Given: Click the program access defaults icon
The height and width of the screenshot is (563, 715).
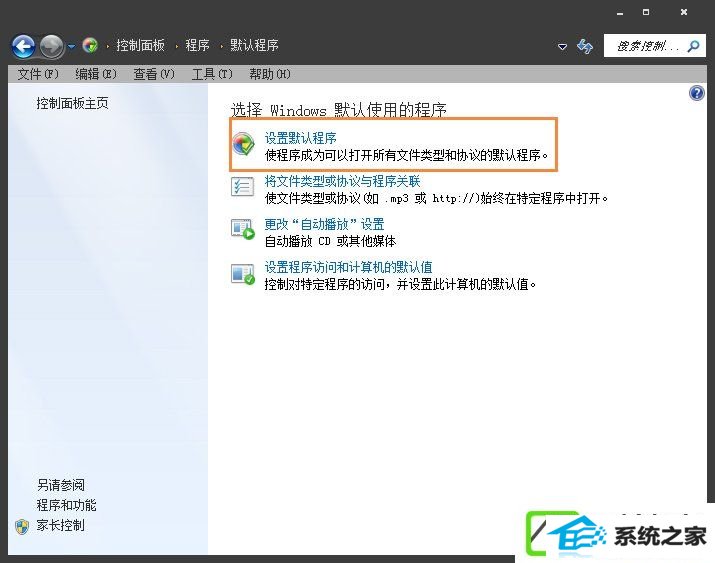Looking at the screenshot, I should (243, 274).
